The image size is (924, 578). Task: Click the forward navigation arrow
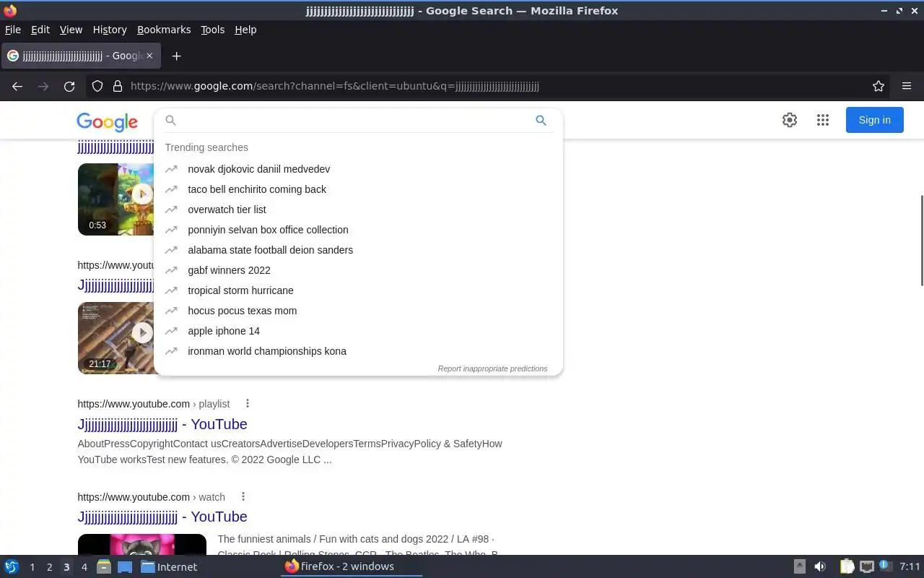click(43, 86)
